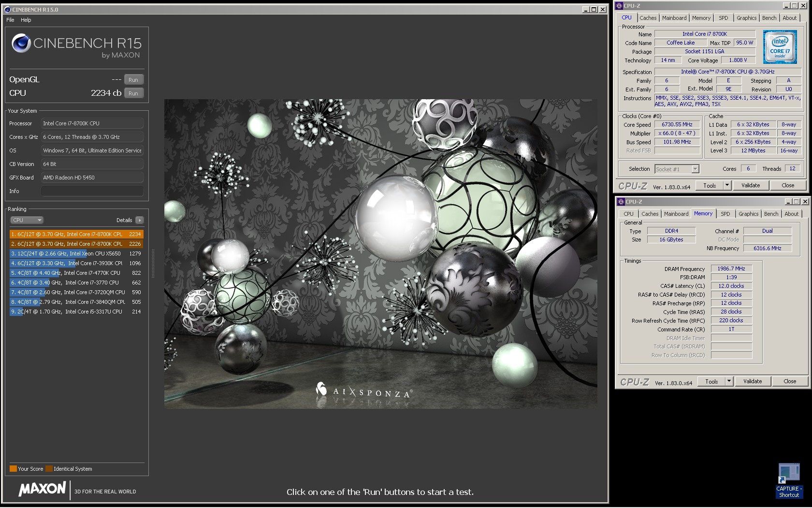Screen dimensions: 812x508
Task: Click the AIXSPONZA rendered scene image
Action: [x=380, y=254]
